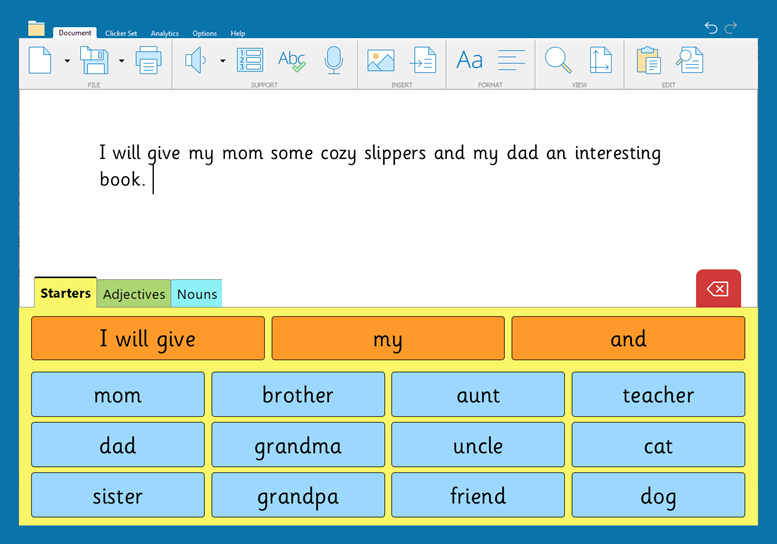The image size is (777, 544).
Task: Switch to the Nouns grid tab
Action: point(196,294)
